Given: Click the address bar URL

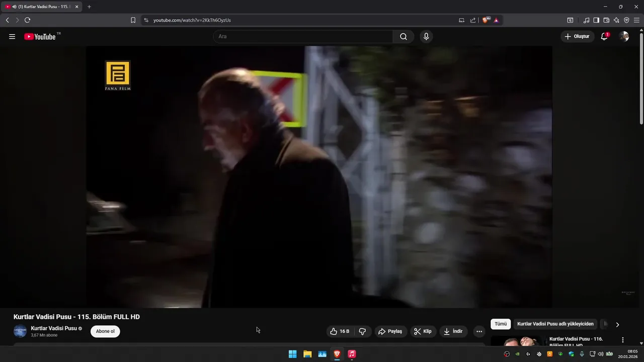Looking at the screenshot, I should point(192,20).
